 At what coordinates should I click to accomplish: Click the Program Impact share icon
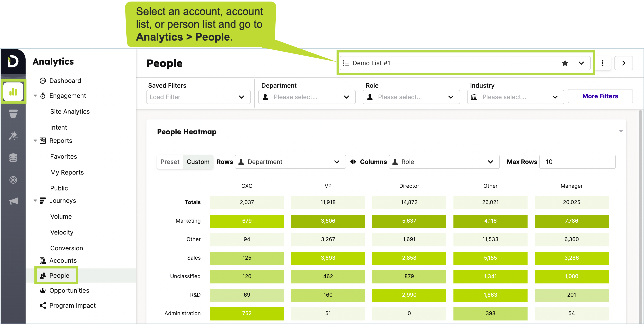click(x=43, y=305)
